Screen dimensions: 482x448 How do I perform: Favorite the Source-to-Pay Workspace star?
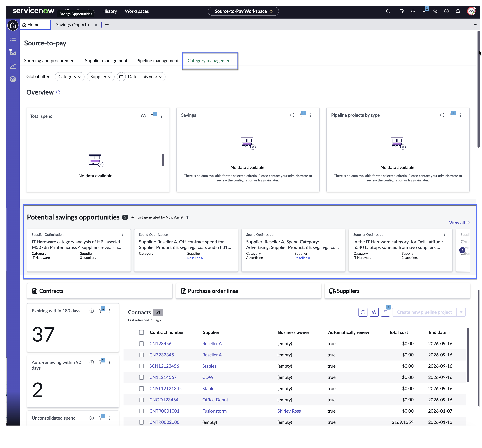[271, 11]
